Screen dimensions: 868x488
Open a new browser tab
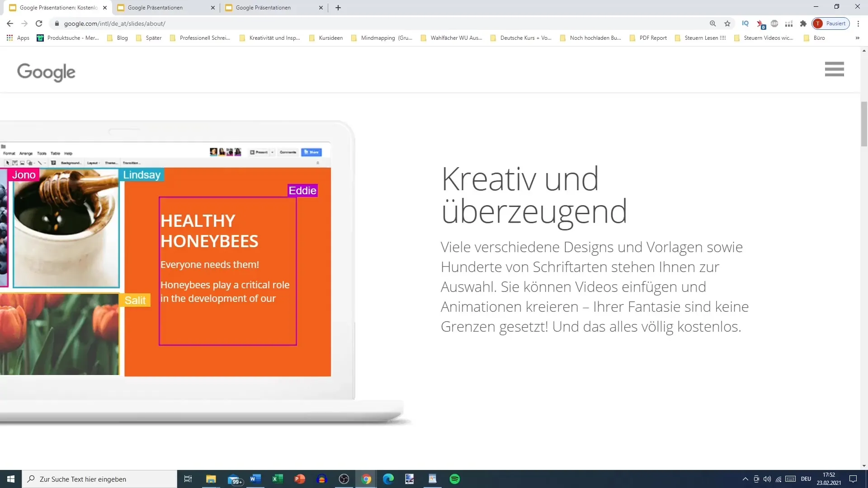click(338, 8)
